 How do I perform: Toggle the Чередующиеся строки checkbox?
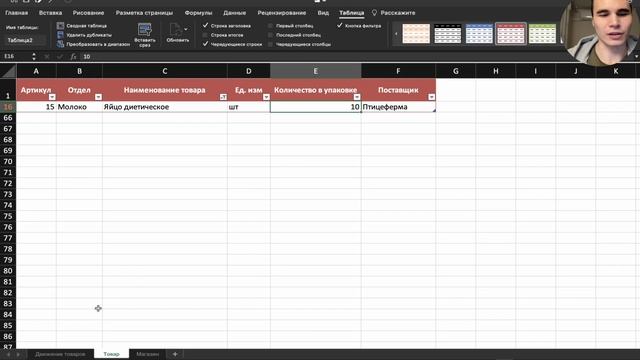[205, 44]
